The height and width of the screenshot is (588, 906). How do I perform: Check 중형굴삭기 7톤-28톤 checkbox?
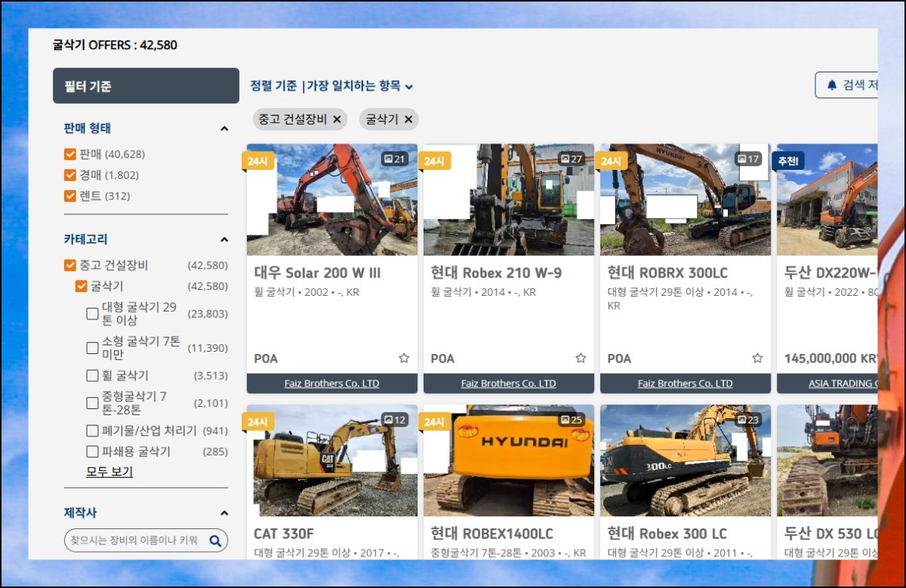[x=92, y=403]
